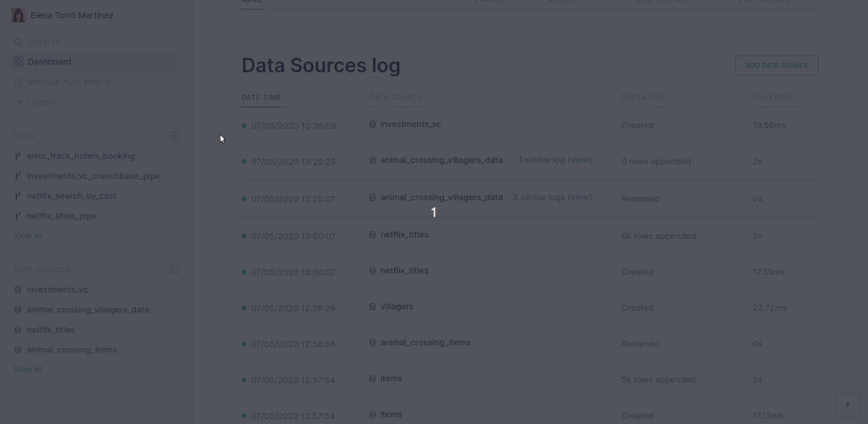Click the Add Data Source button

point(776,65)
